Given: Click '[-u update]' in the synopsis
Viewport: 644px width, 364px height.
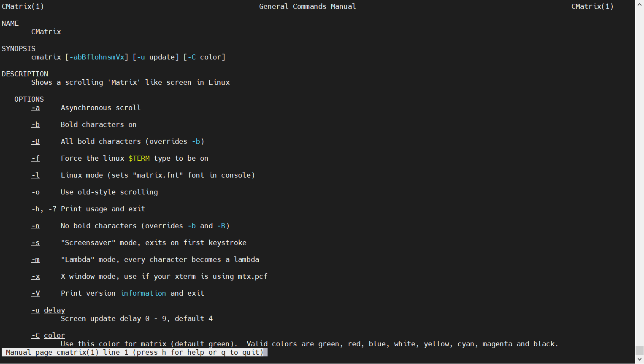Looking at the screenshot, I should [156, 57].
